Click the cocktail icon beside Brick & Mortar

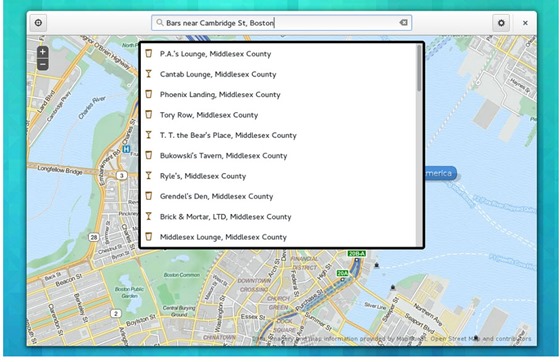point(149,216)
